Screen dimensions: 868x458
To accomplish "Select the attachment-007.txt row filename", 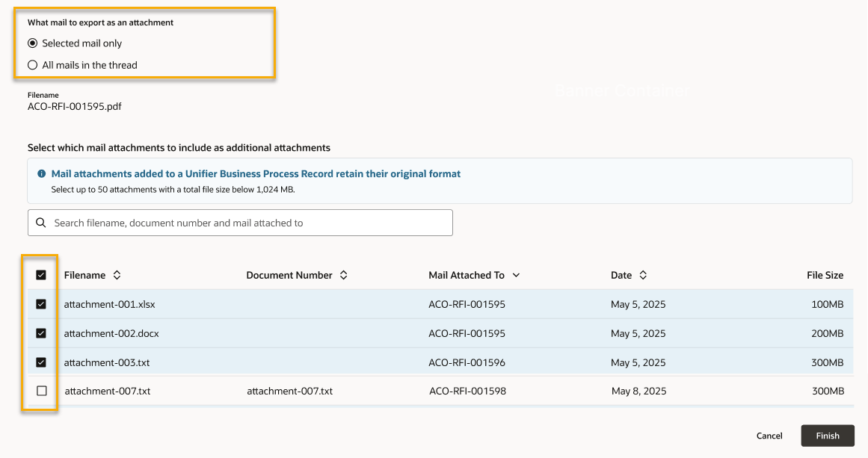I will 108,391.
